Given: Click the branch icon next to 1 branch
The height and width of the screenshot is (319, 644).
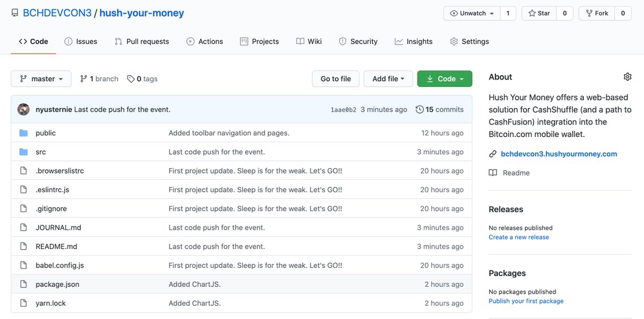Looking at the screenshot, I should [x=84, y=79].
